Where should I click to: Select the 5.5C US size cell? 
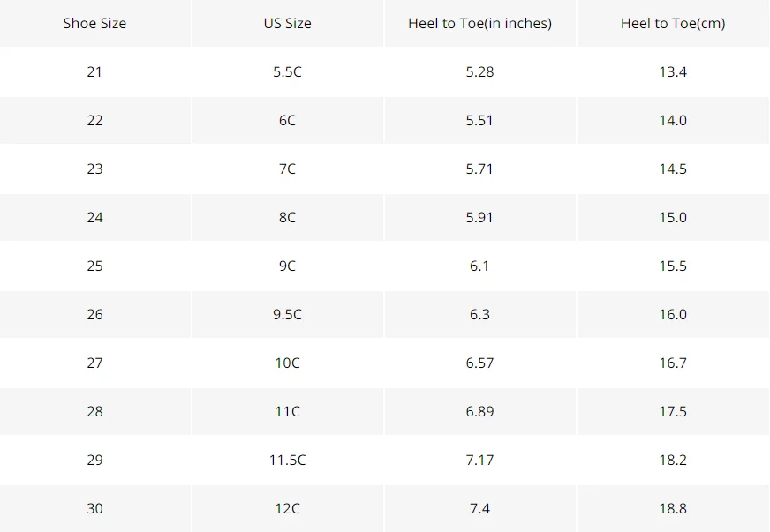click(x=287, y=71)
